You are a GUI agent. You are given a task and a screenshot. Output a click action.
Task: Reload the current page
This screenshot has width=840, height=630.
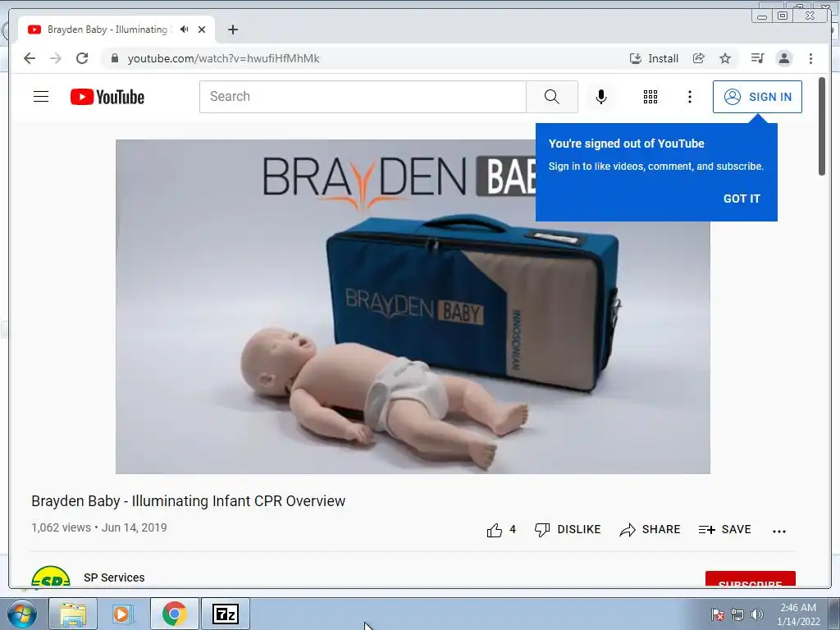82,58
